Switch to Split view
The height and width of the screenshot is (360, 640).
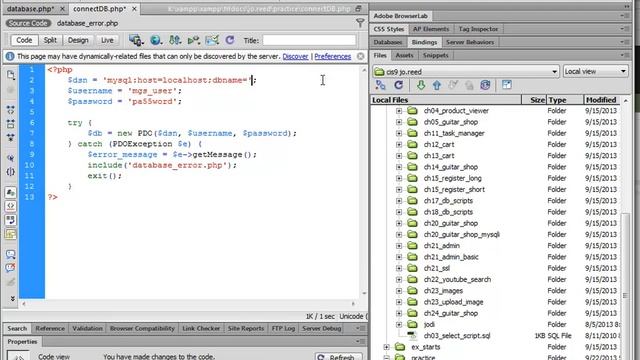click(50, 40)
